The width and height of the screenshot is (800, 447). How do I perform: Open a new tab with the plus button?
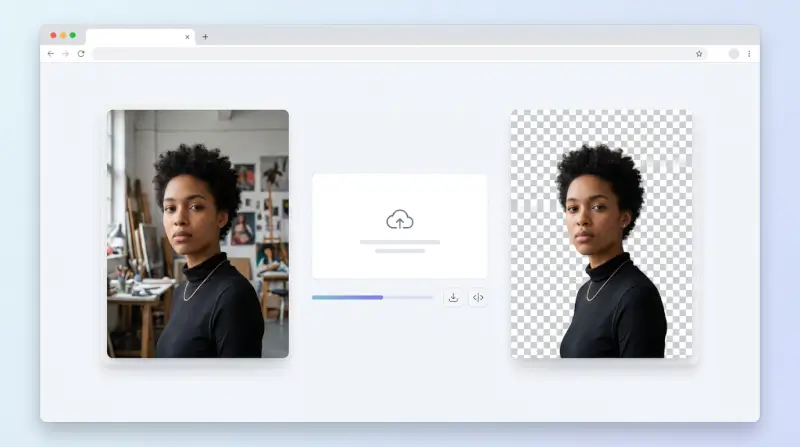pyautogui.click(x=205, y=37)
